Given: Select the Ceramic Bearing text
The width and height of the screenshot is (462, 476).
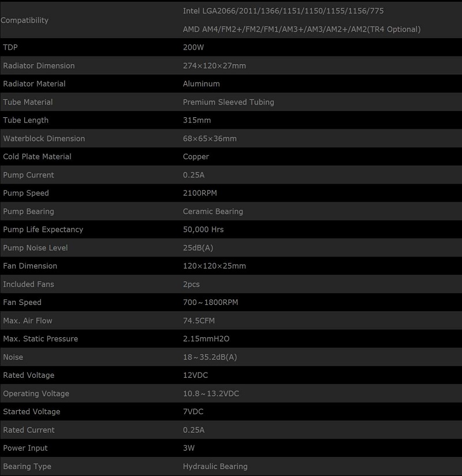Looking at the screenshot, I should (x=213, y=211).
